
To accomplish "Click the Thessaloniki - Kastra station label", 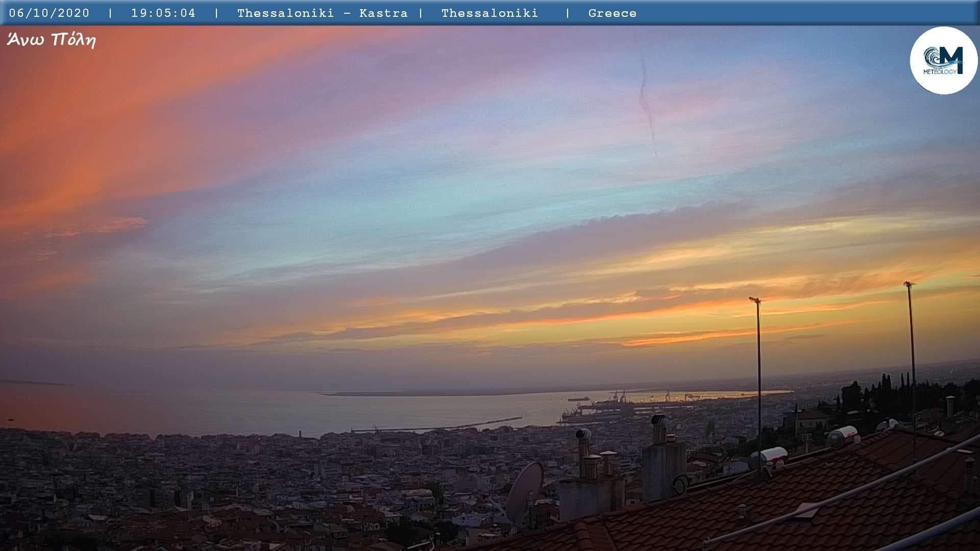I will (322, 13).
